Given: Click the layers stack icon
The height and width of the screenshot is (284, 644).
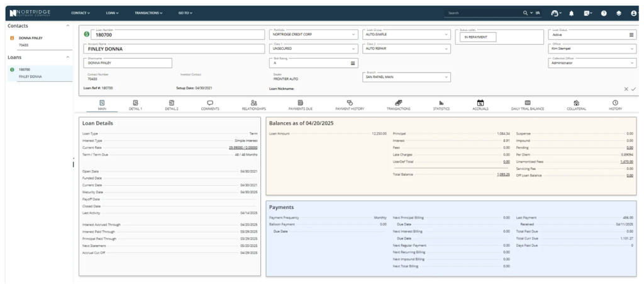Looking at the screenshot, I should tap(619, 13).
